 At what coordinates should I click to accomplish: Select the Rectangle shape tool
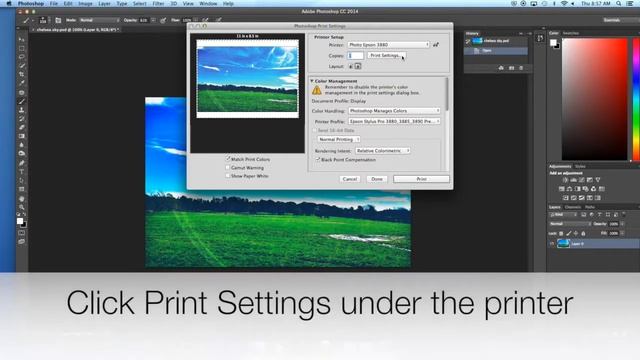pos(22,189)
